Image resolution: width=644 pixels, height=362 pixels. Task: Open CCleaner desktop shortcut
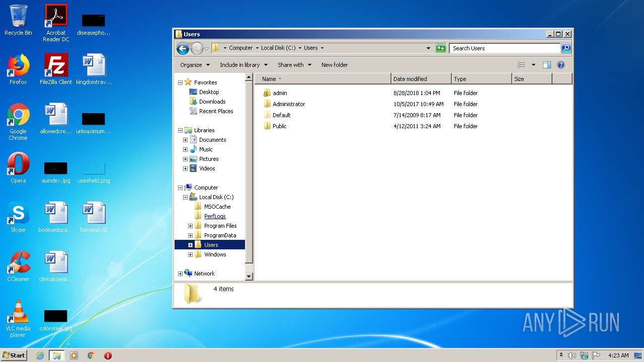[x=18, y=266]
